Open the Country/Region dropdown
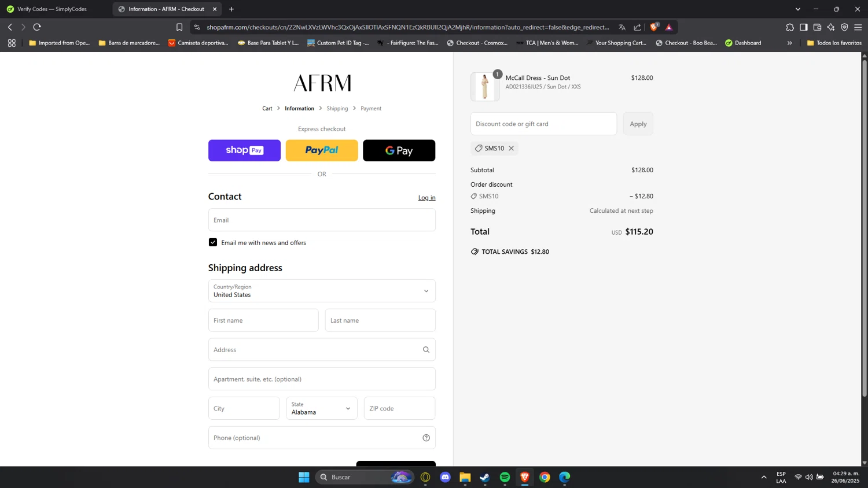This screenshot has height=488, width=868. pos(322,291)
